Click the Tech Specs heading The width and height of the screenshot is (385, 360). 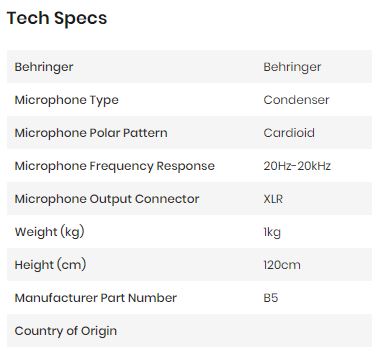[57, 18]
